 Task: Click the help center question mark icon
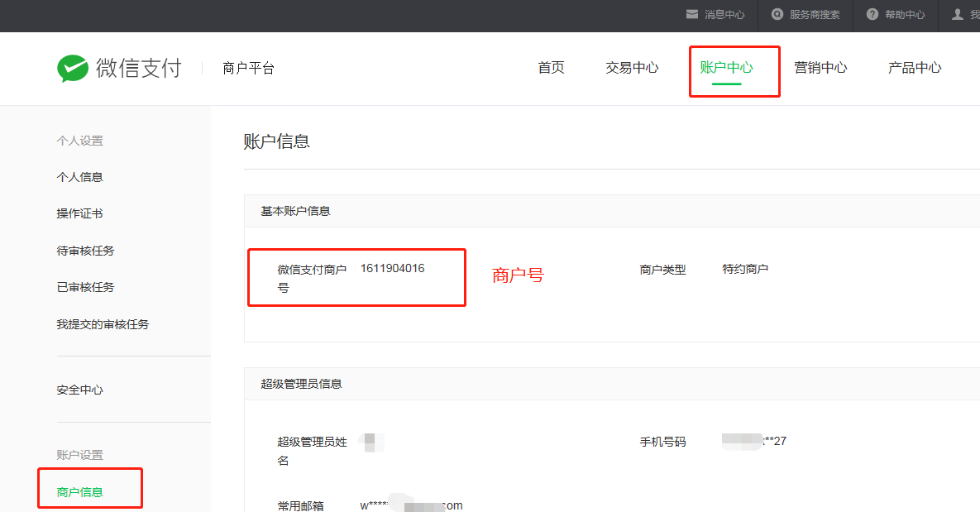click(x=872, y=14)
